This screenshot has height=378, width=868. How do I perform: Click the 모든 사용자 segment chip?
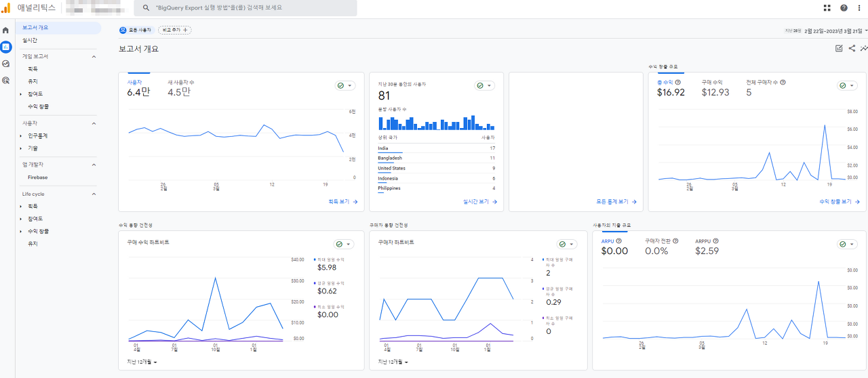pyautogui.click(x=136, y=30)
